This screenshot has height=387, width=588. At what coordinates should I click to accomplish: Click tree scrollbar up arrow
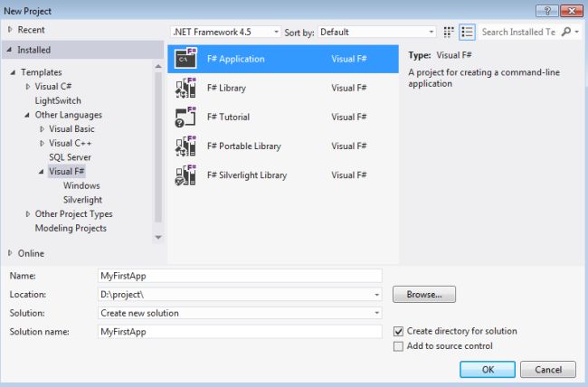click(158, 66)
